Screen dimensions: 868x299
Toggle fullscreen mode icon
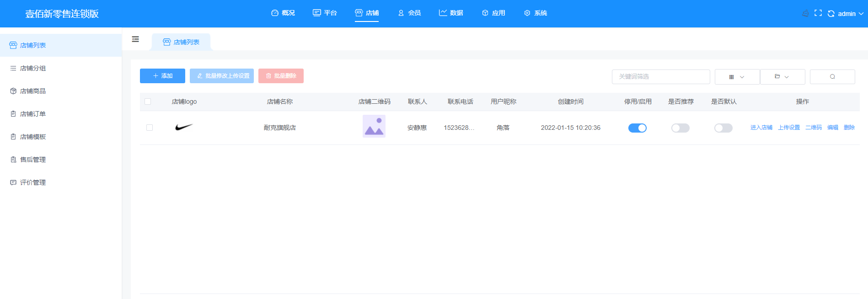[818, 13]
